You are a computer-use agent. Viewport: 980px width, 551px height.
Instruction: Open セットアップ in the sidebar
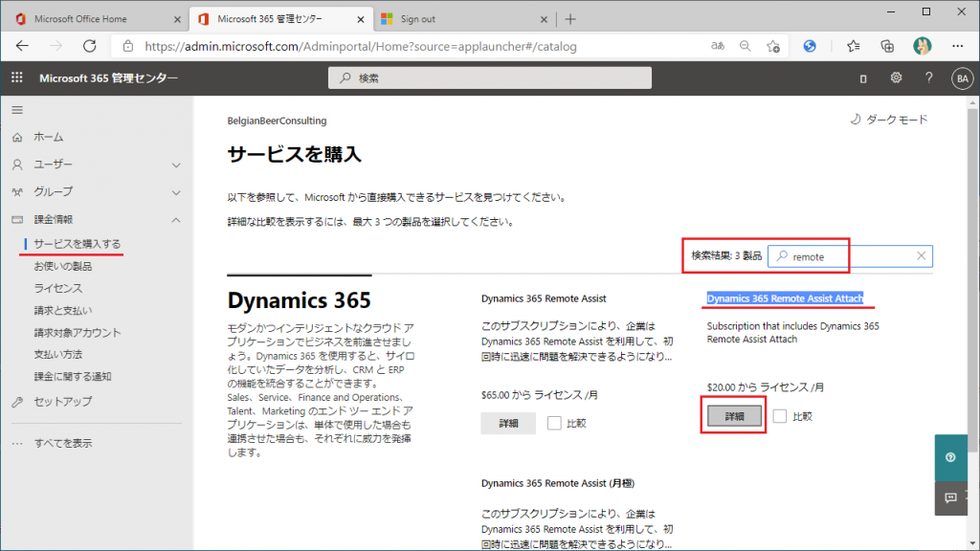click(62, 402)
